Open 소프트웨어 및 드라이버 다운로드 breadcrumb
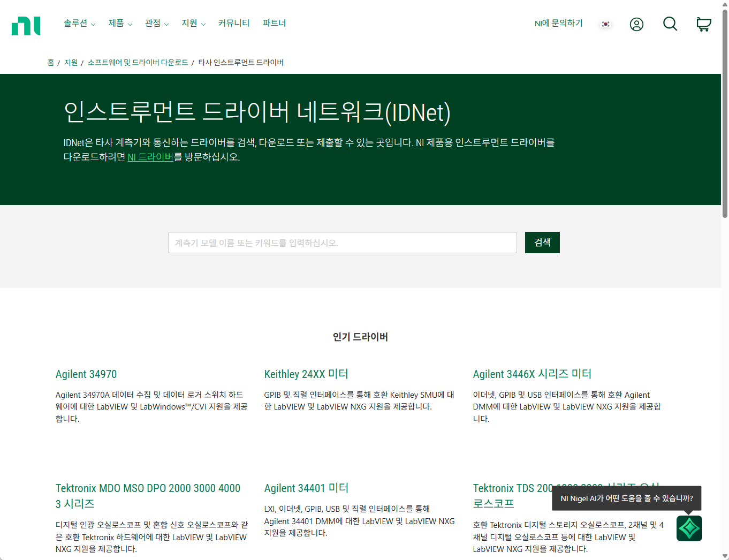This screenshot has width=729, height=560. 138,63
